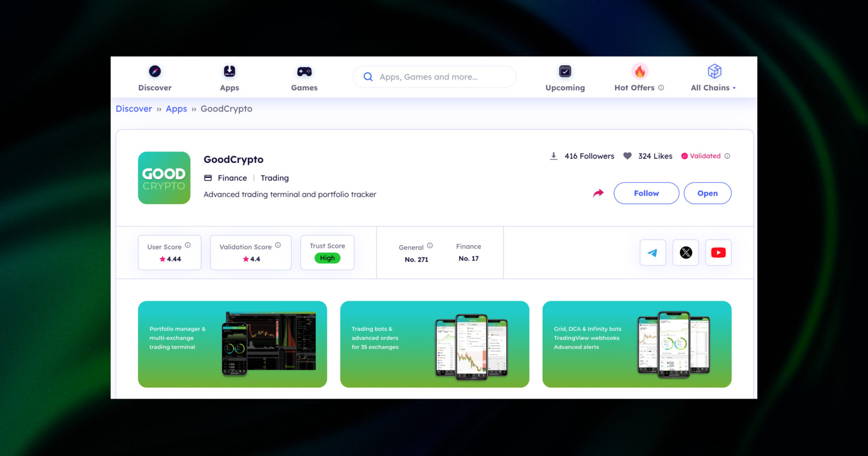View the trading bots screenshot thumbnail

(434, 344)
